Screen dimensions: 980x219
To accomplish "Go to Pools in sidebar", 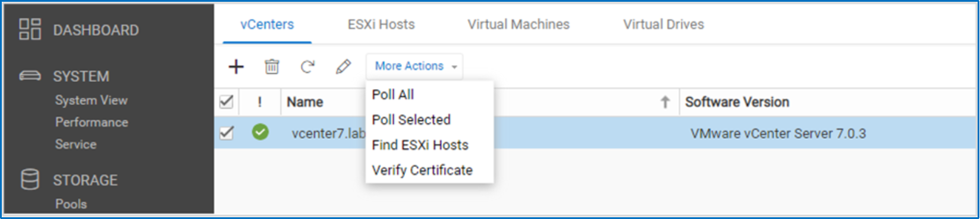I will [71, 204].
